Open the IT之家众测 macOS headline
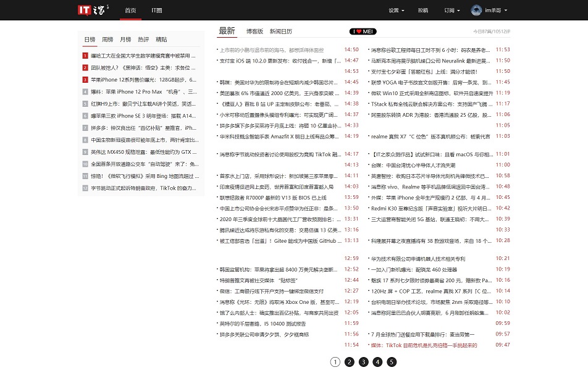The height and width of the screenshot is (370, 588). click(x=432, y=154)
